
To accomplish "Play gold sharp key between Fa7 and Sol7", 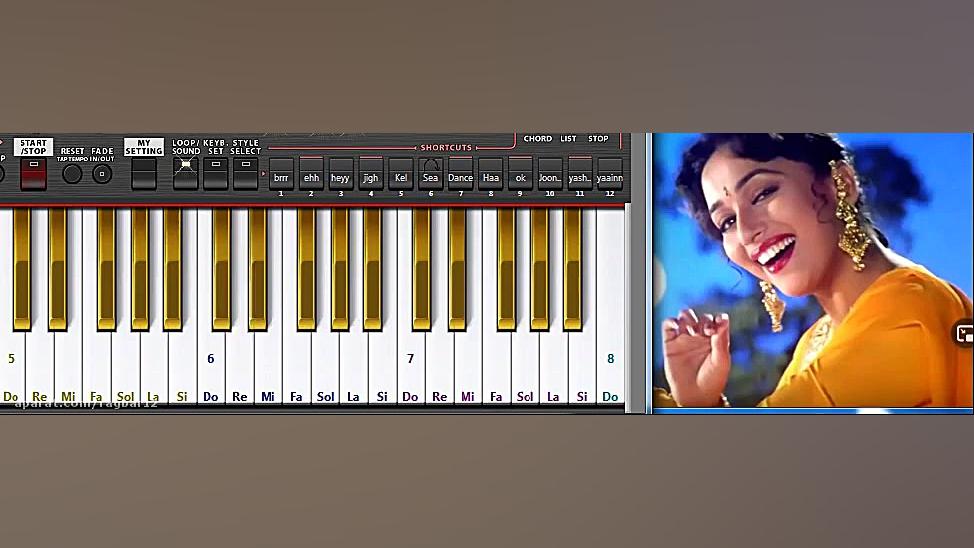I will coord(506,268).
